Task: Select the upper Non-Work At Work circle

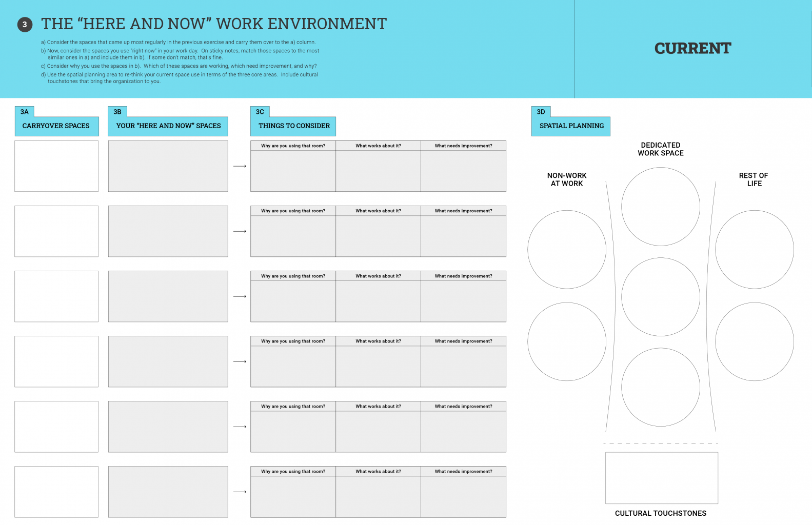Action: [567, 250]
